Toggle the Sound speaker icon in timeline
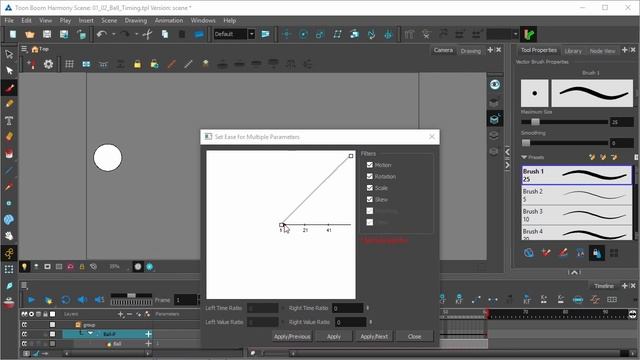The image size is (640, 360). tap(82, 300)
